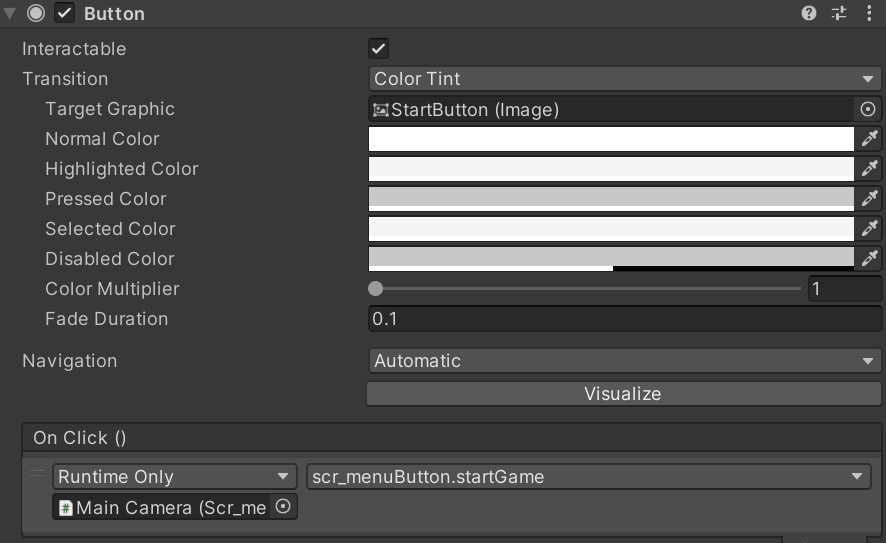The width and height of the screenshot is (886, 543).
Task: Pick object for Main Camera event target
Action: 283,507
